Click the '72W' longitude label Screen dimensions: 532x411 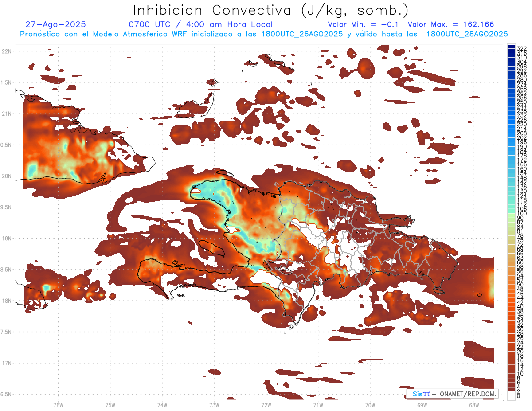[x=266, y=405]
